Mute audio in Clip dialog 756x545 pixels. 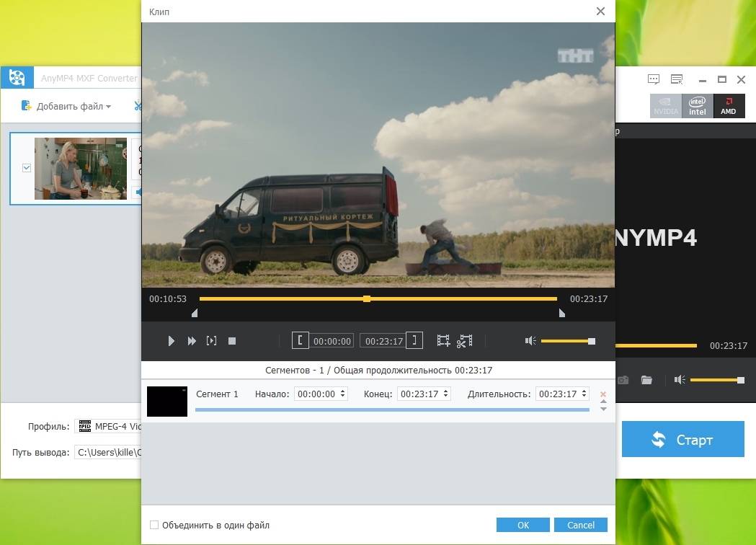(x=530, y=341)
